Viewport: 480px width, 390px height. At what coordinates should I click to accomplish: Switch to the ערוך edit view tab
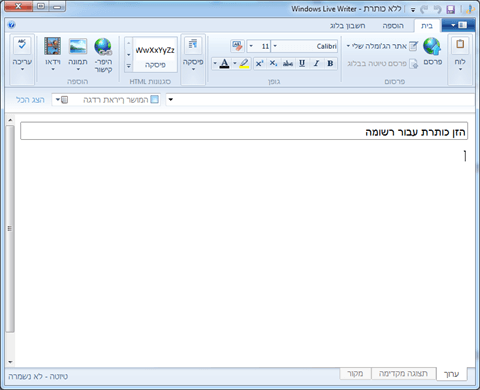pos(451,374)
